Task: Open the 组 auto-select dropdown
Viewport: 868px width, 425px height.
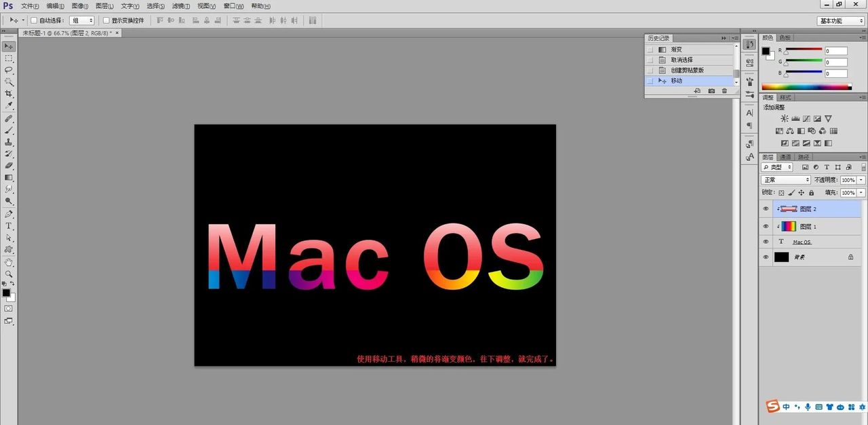Action: pyautogui.click(x=81, y=20)
